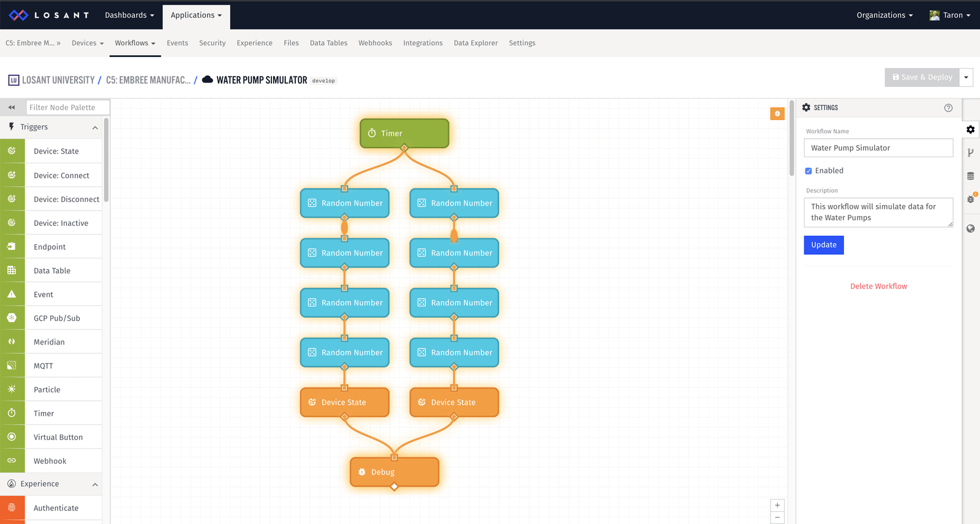Screen dimensions: 980x524
Task: Click the Workflow Name input field
Action: tap(878, 148)
